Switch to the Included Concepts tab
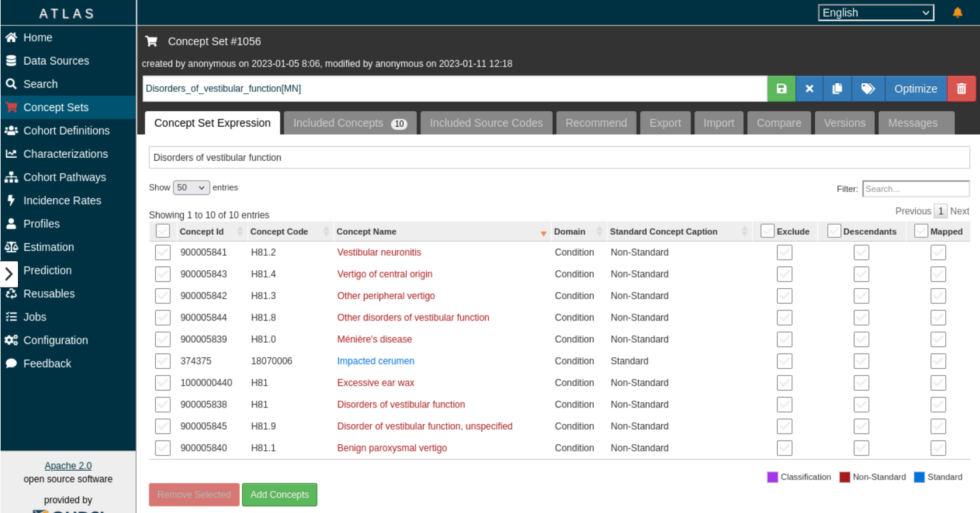This screenshot has width=980, height=513. coord(350,123)
